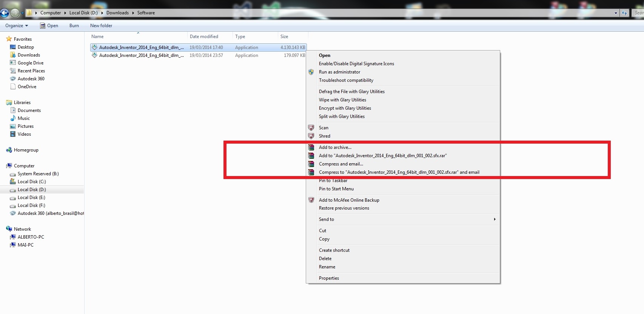Image resolution: width=644 pixels, height=314 pixels.
Task: Click Cut in the context menu
Action: point(322,231)
